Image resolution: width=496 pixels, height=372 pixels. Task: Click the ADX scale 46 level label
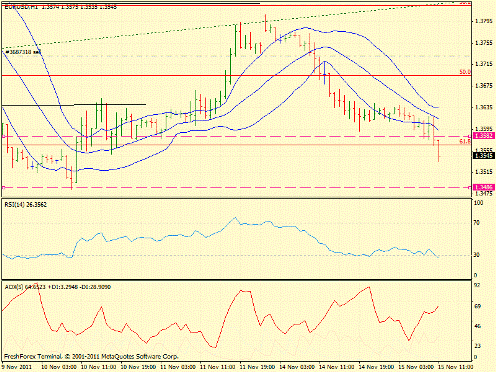[477, 326]
